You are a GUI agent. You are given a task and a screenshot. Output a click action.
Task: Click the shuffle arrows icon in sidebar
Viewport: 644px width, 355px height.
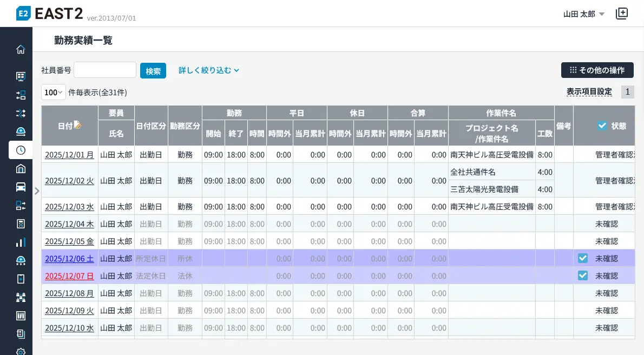(x=21, y=113)
